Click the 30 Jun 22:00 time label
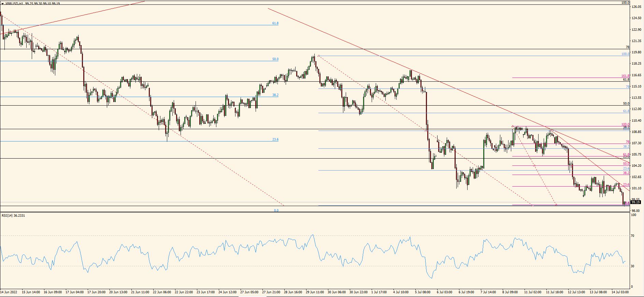 click(x=359, y=292)
